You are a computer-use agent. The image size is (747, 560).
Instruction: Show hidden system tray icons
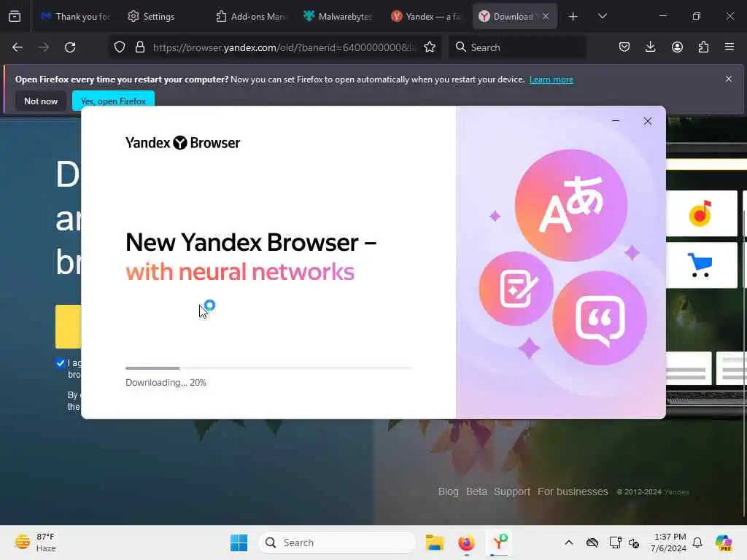point(569,542)
